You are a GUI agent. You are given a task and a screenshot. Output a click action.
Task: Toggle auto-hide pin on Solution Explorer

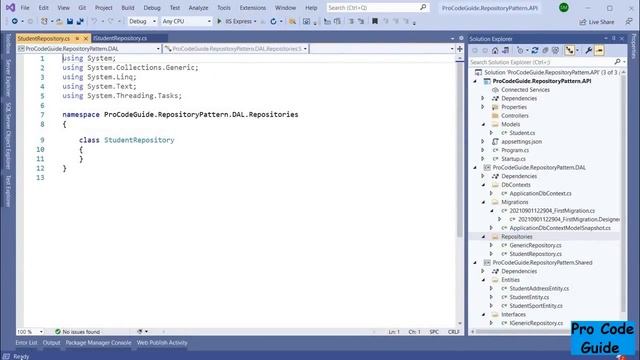[x=613, y=38]
